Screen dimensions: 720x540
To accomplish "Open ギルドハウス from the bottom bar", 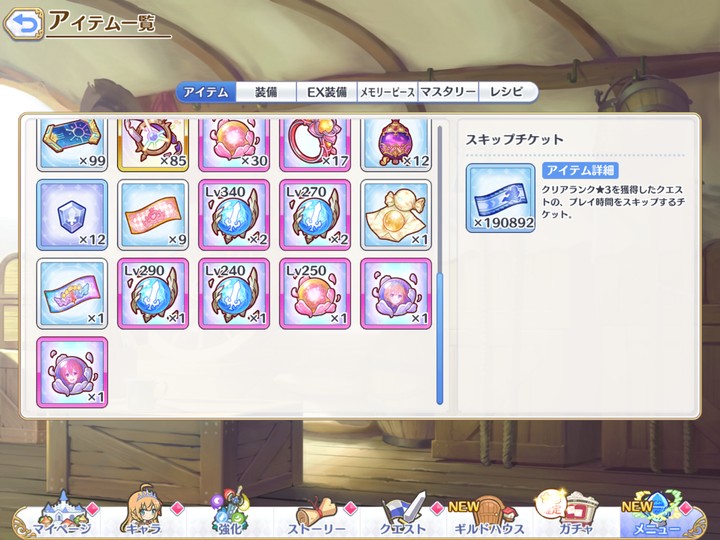I will point(489,515).
